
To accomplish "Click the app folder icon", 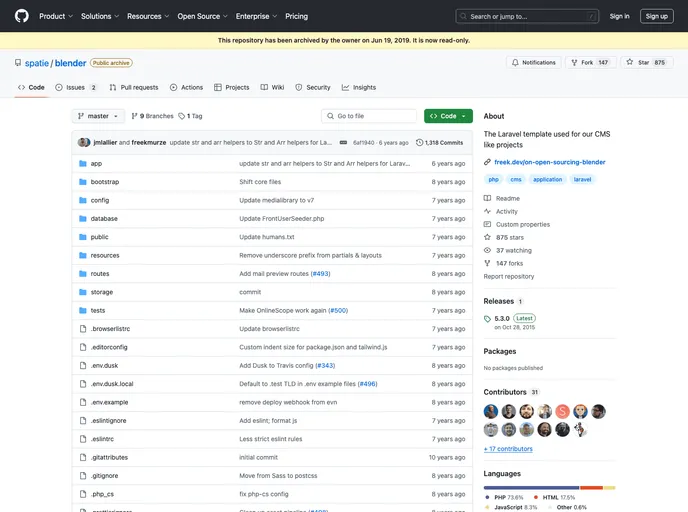I will (x=82, y=163).
